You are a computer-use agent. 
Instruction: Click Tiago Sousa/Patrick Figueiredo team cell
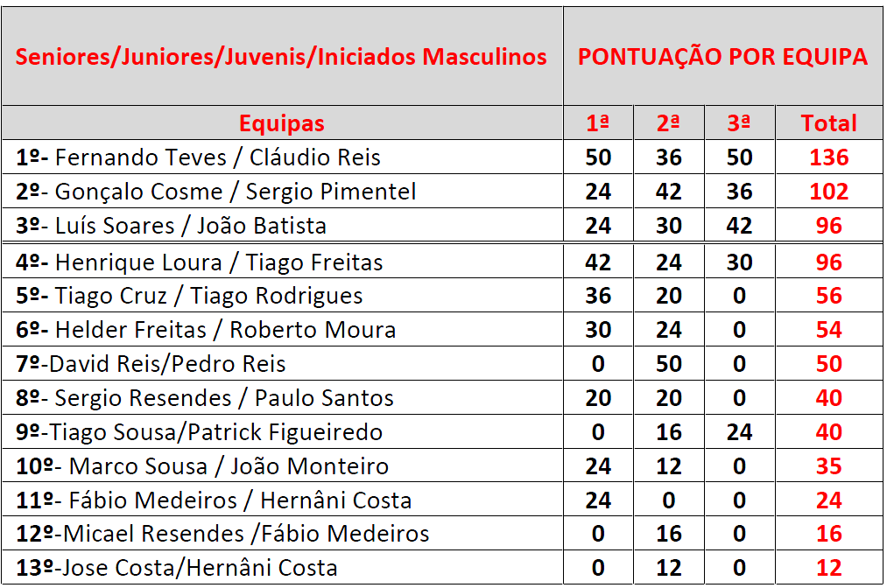[x=282, y=432]
